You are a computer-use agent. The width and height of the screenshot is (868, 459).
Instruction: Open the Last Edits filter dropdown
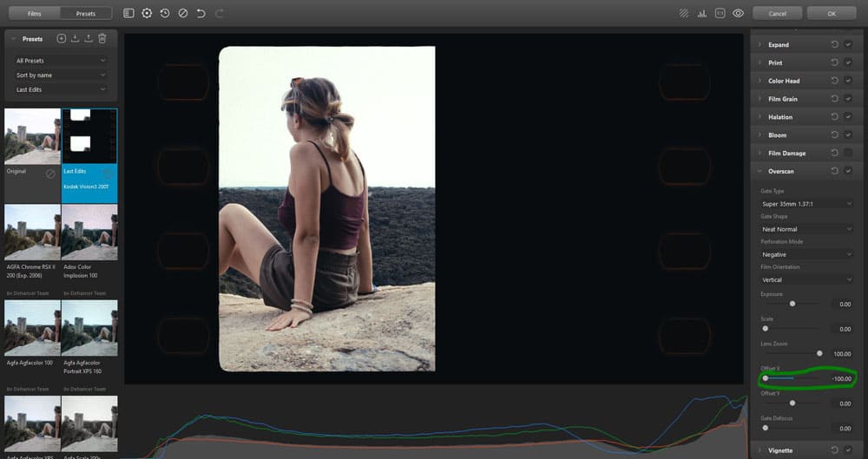pos(61,89)
